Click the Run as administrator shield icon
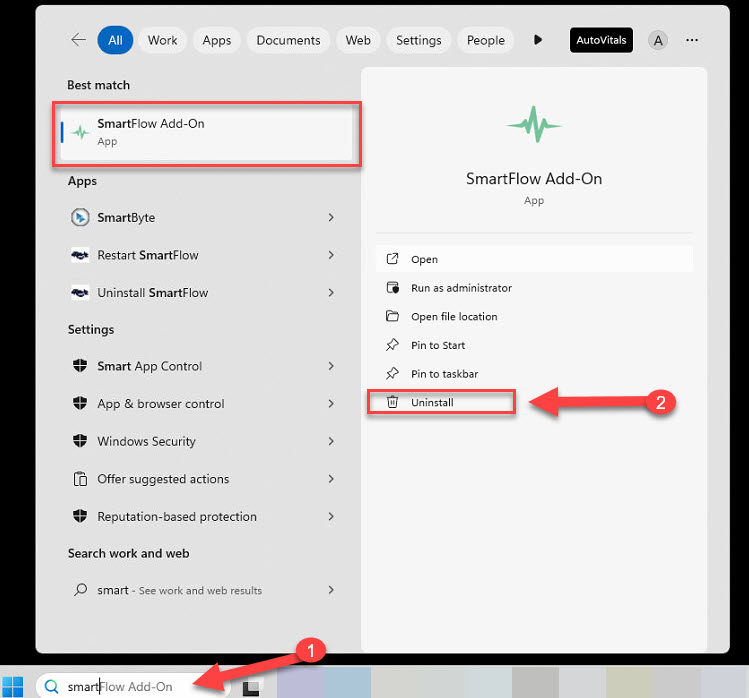The image size is (749, 698). [392, 287]
